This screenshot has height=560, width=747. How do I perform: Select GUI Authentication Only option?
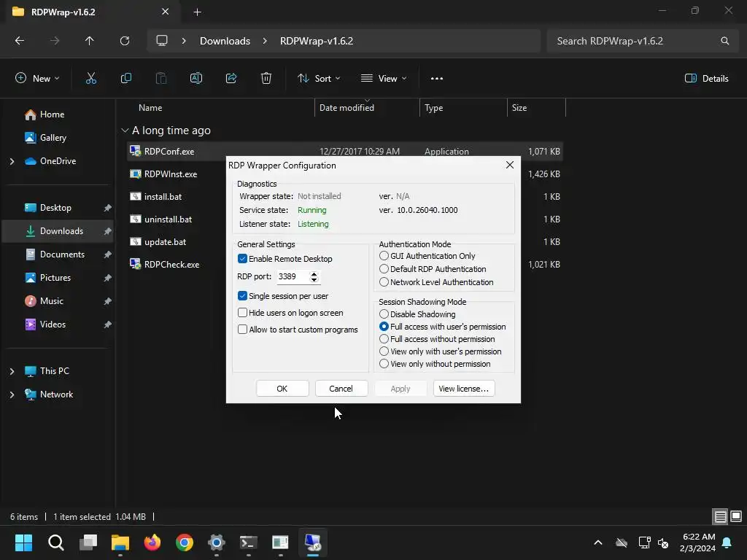[x=384, y=256]
